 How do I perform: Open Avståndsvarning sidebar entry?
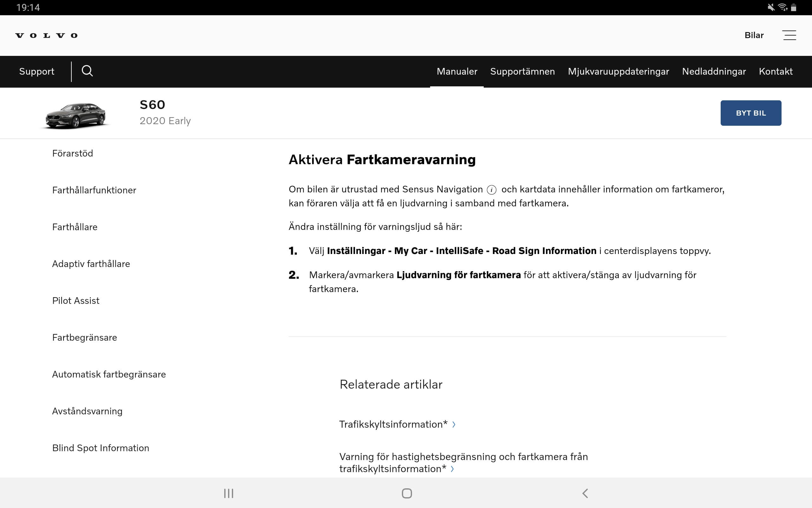pos(87,411)
